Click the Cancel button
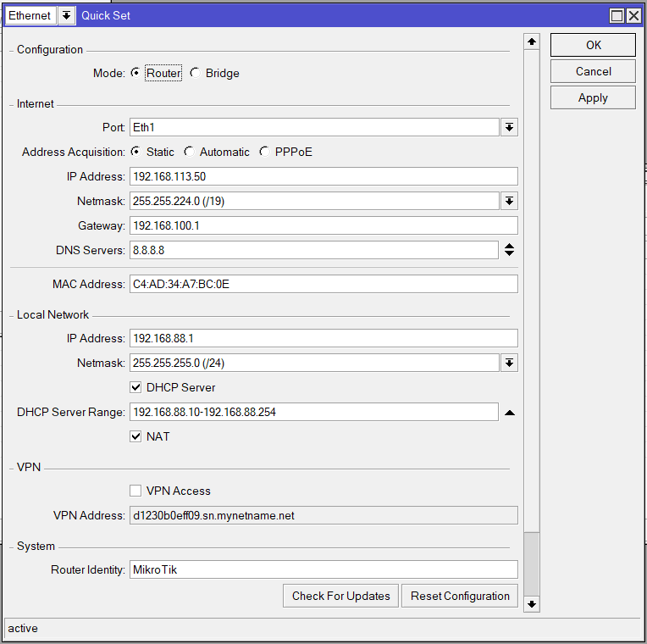 tap(593, 71)
